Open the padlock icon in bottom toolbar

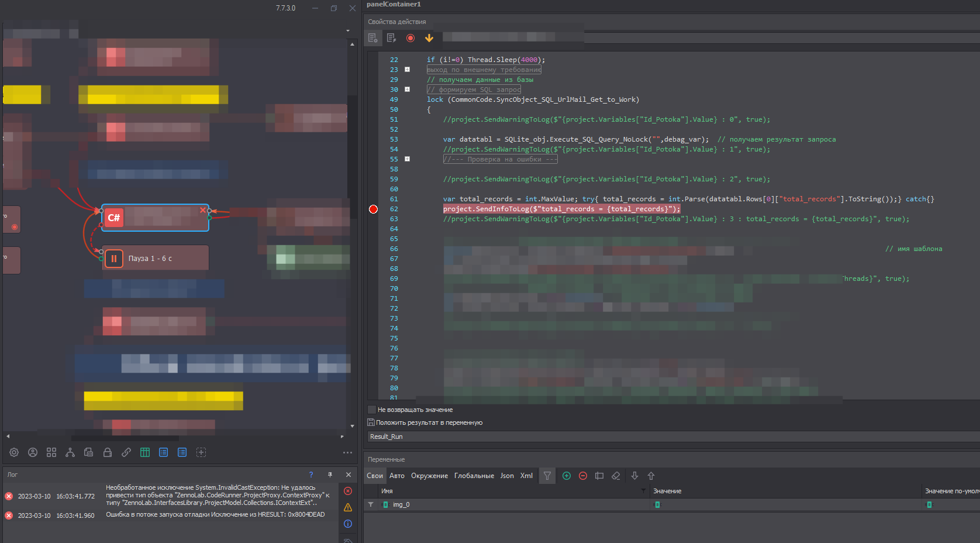tap(108, 452)
